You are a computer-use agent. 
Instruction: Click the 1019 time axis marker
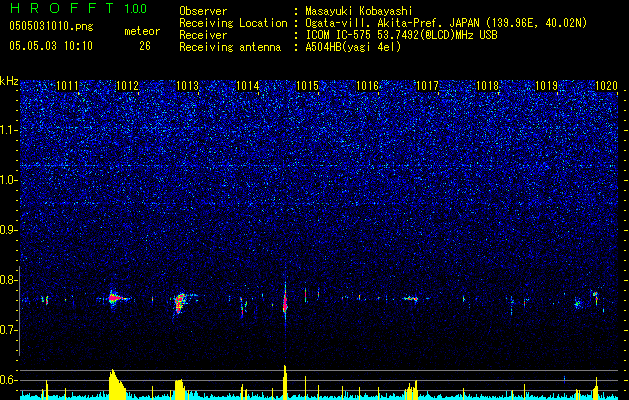click(547, 86)
